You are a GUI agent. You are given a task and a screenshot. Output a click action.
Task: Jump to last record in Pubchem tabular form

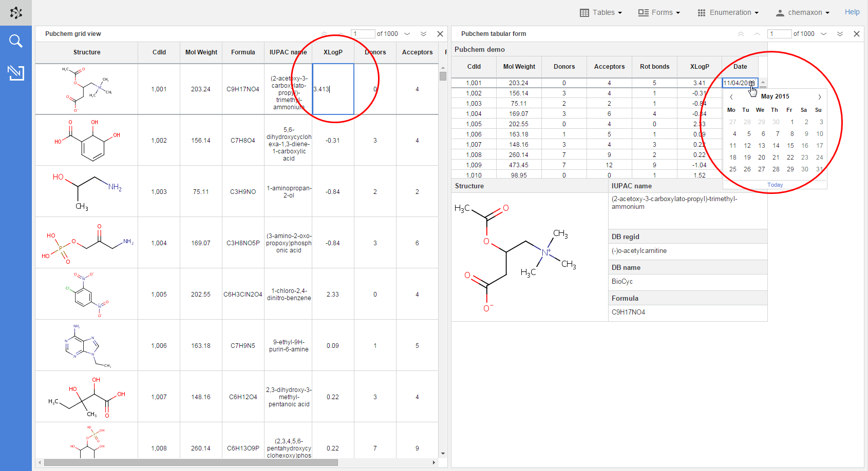coord(840,34)
